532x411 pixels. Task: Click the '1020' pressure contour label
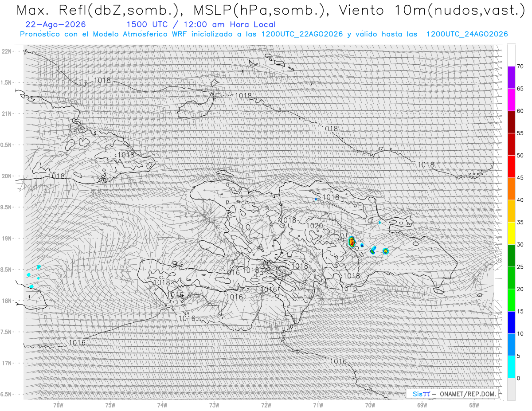click(314, 226)
